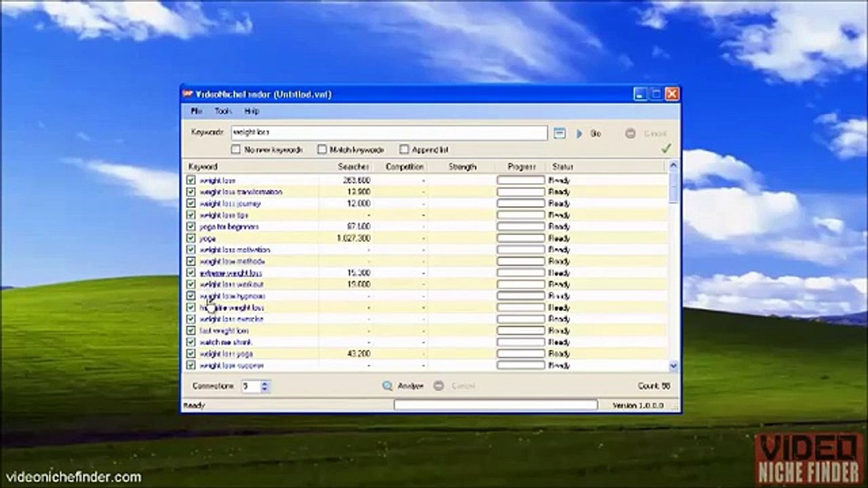Open the Help menu
Image resolution: width=868 pixels, height=488 pixels.
252,111
